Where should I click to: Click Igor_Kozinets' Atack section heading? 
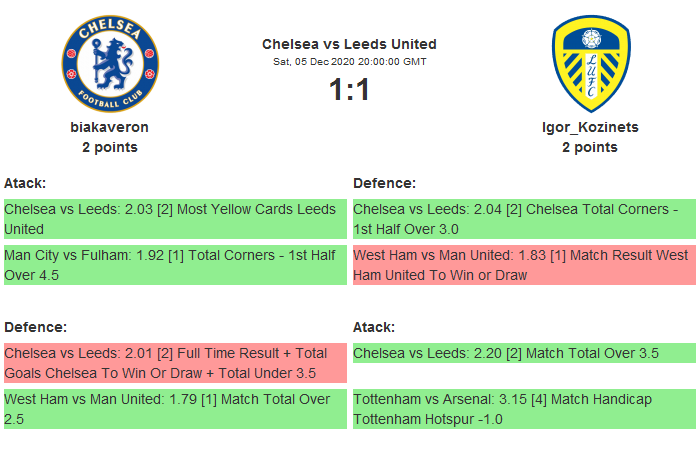[374, 327]
